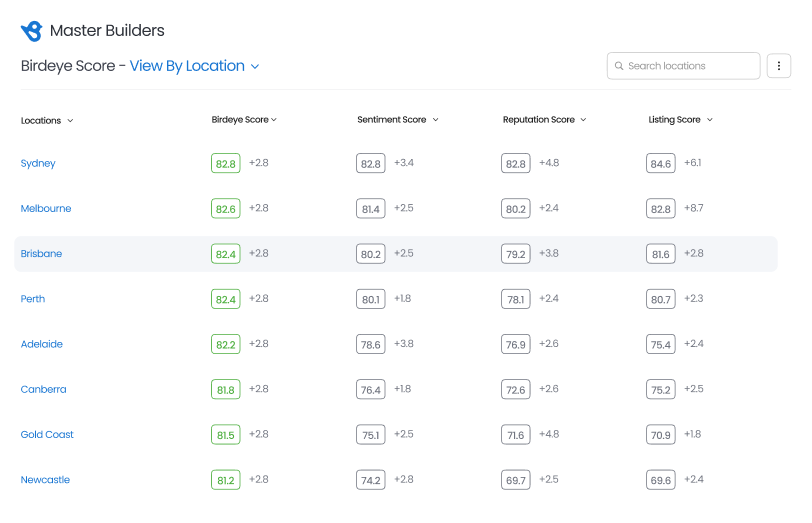Click Sydney's Reputation Score 82.8 badge
This screenshot has width=812, height=523.
pyautogui.click(x=516, y=163)
